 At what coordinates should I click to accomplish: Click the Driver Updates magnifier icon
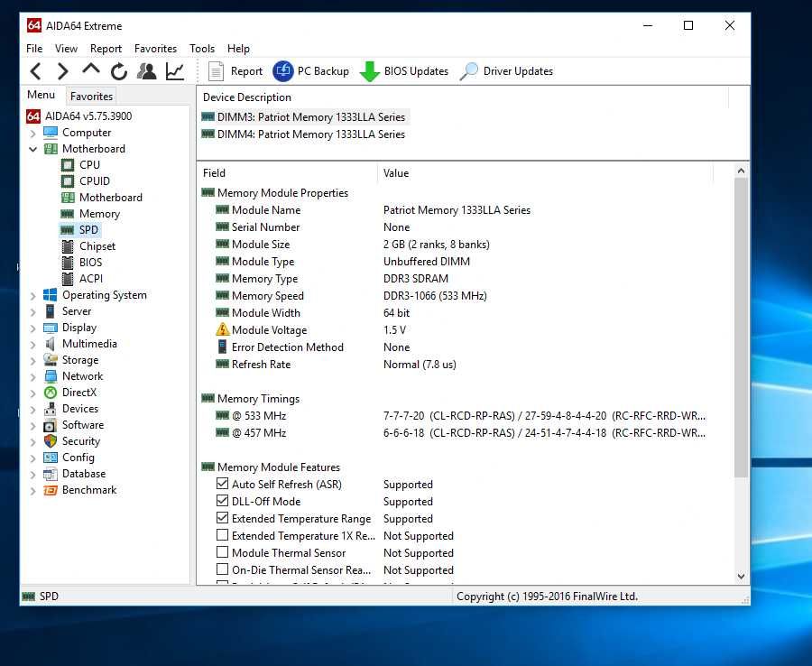tap(469, 71)
